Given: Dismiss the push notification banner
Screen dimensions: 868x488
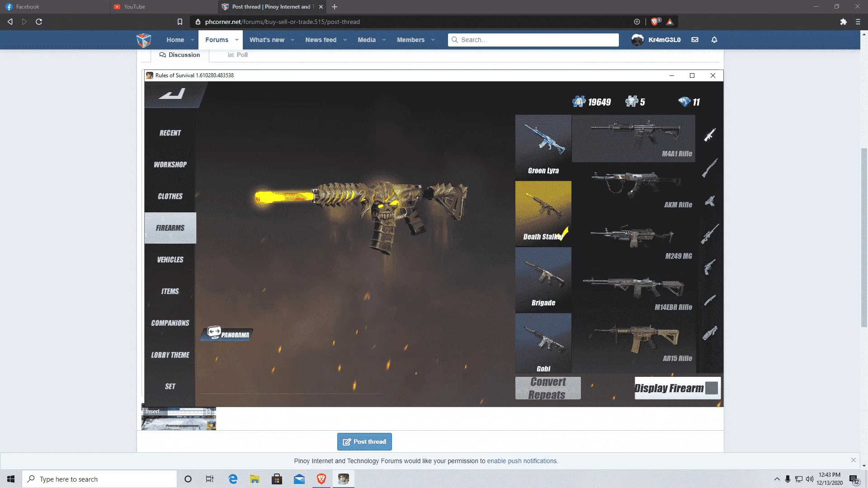Looking at the screenshot, I should 854,460.
